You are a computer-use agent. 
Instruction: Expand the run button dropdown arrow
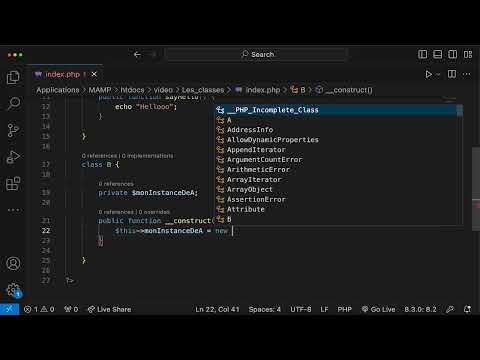coord(438,74)
